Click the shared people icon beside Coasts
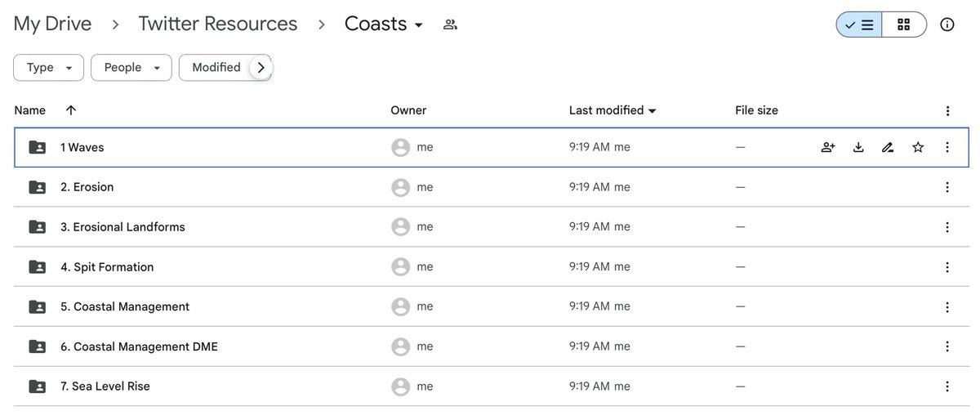 [x=450, y=25]
